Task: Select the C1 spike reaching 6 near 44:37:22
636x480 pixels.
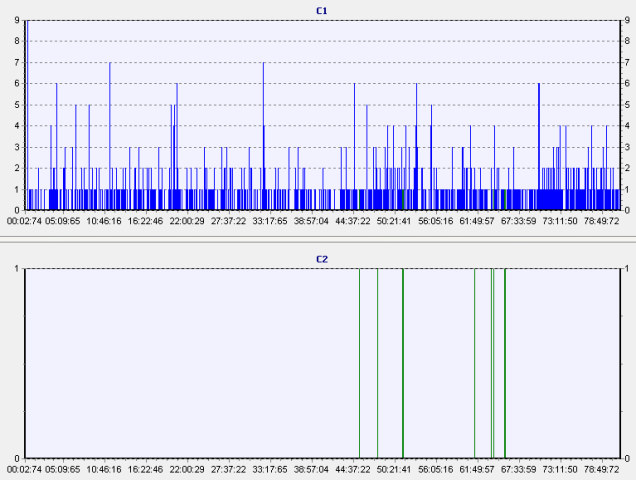Action: coord(354,147)
